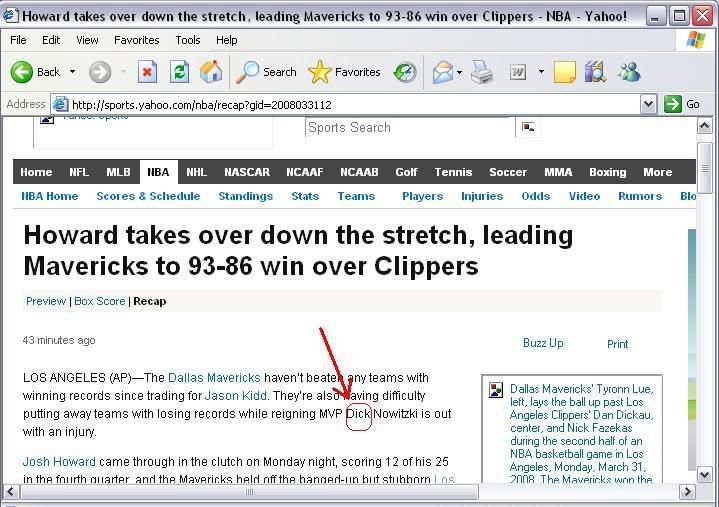The width and height of the screenshot is (719, 507).
Task: Open the Edit menu
Action: [51, 40]
